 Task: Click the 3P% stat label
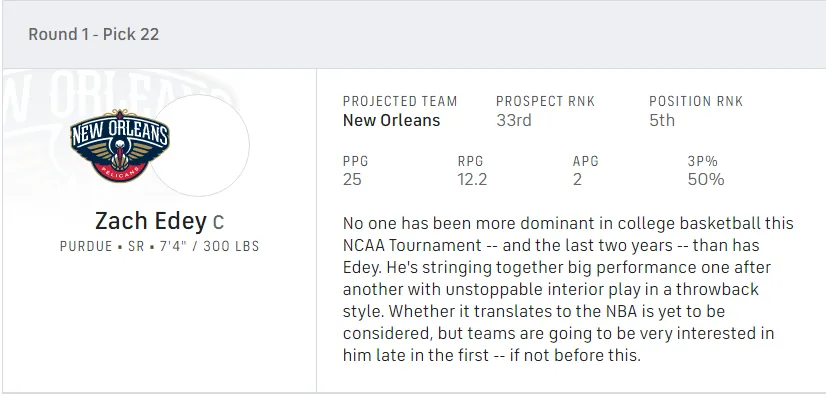click(x=702, y=161)
